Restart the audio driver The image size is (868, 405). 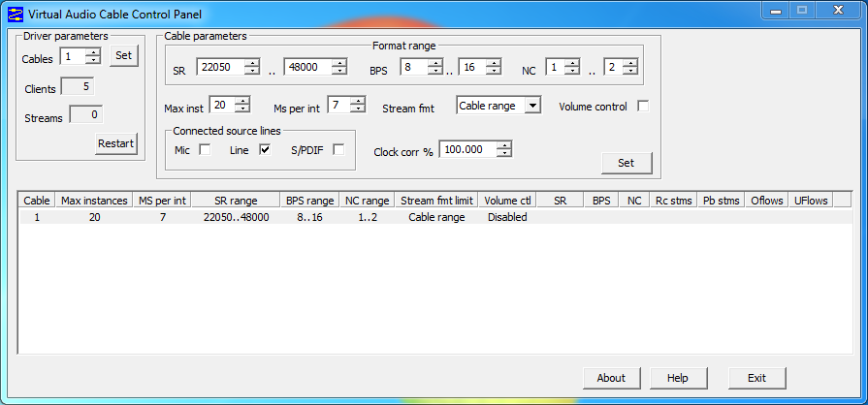[x=115, y=143]
